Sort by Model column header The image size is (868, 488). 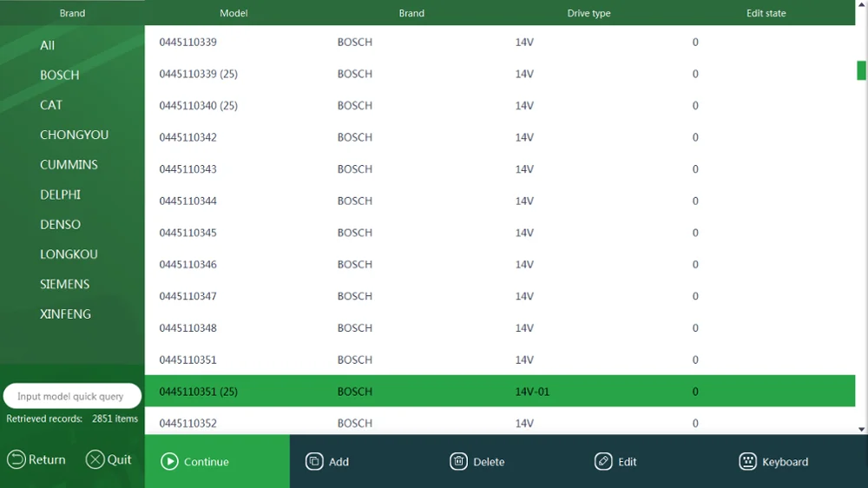pyautogui.click(x=233, y=13)
